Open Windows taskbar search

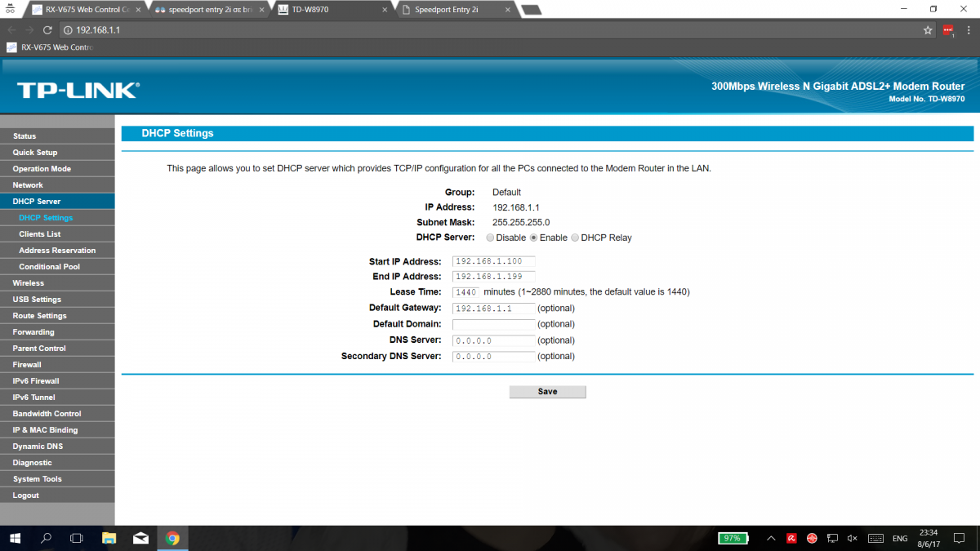coord(46,538)
